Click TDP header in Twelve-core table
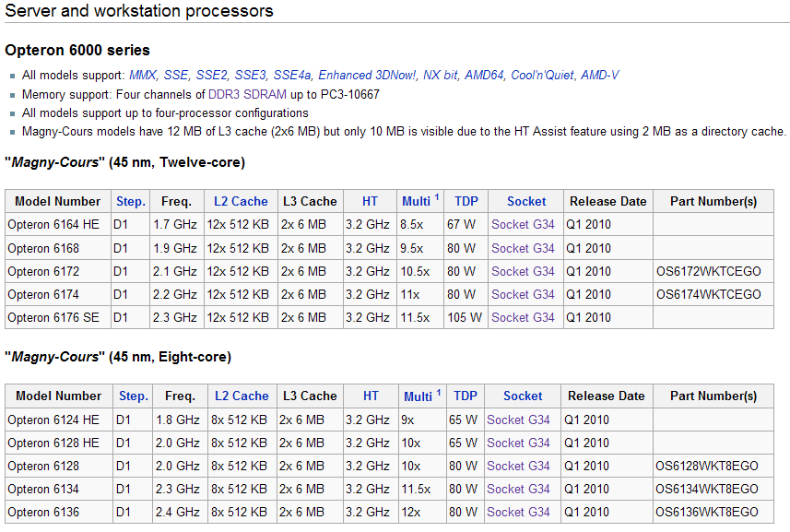Viewport: 790px width, 532px height. coord(466,202)
